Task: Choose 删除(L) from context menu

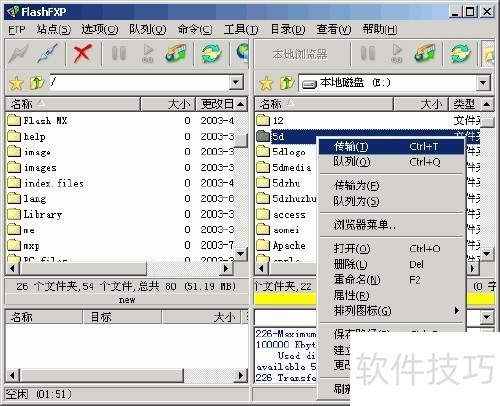Action: [391, 264]
